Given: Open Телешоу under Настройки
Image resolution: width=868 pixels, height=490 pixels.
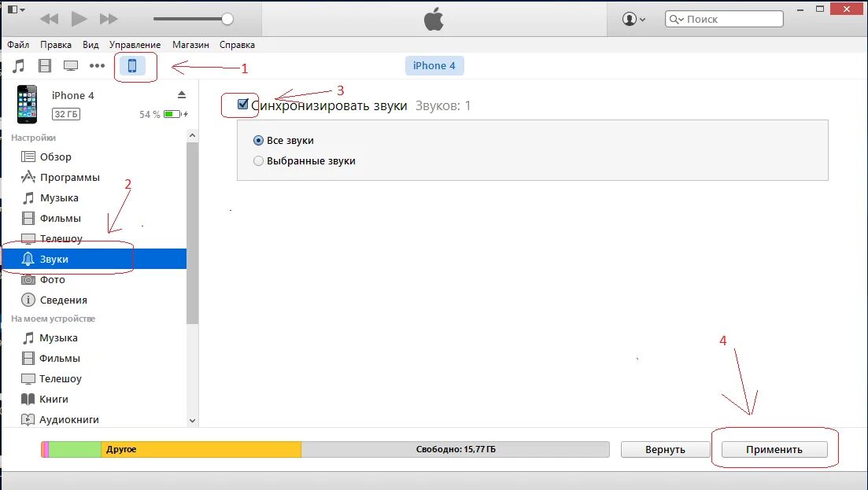Looking at the screenshot, I should click(94, 238).
